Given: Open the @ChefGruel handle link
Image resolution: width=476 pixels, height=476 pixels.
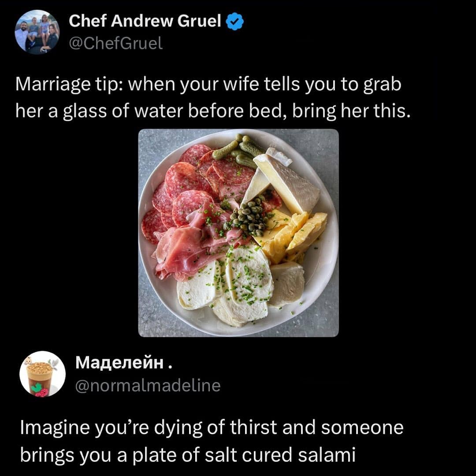Looking at the screenshot, I should coord(115,43).
